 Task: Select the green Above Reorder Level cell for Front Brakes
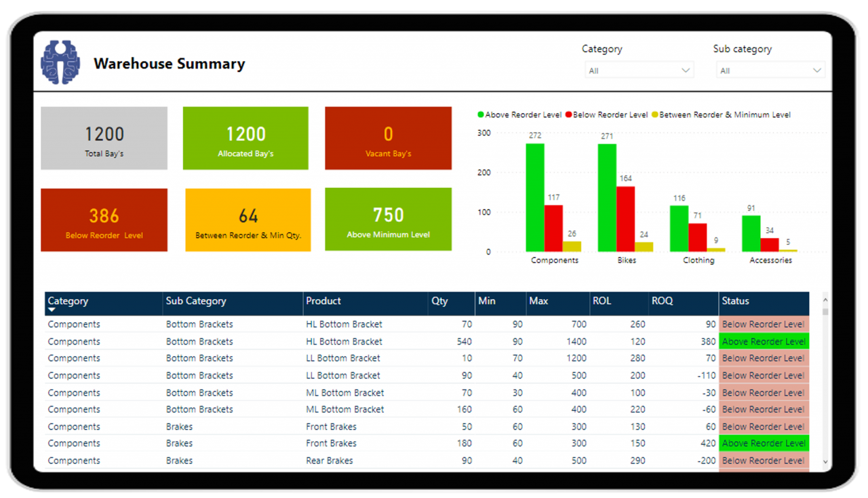pos(764,443)
